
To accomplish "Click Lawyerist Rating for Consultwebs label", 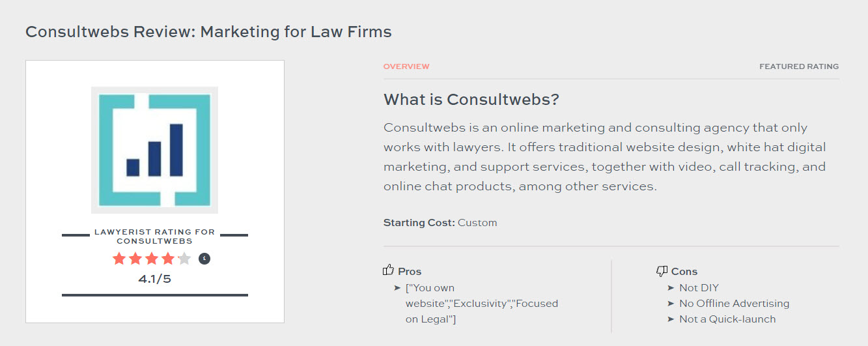I will [154, 236].
